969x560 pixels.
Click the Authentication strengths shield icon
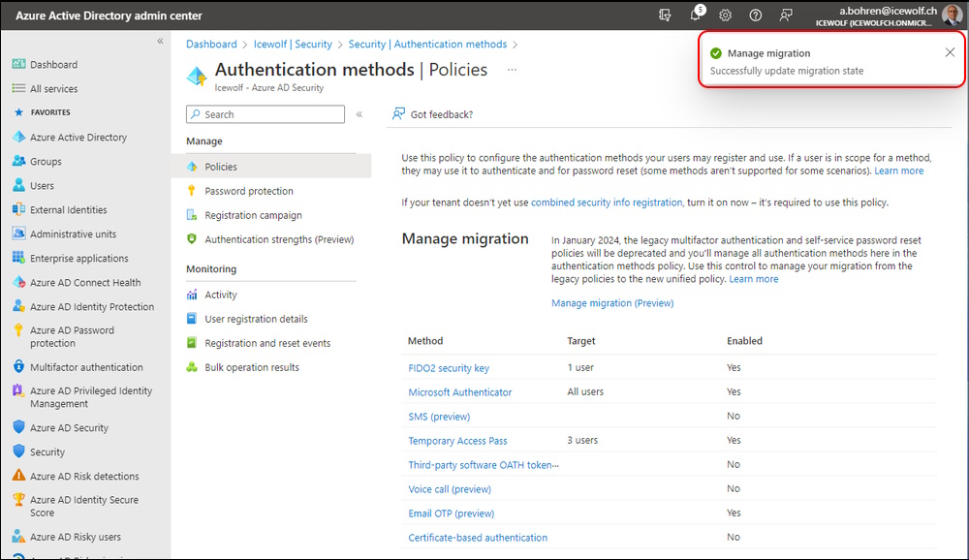pos(192,239)
